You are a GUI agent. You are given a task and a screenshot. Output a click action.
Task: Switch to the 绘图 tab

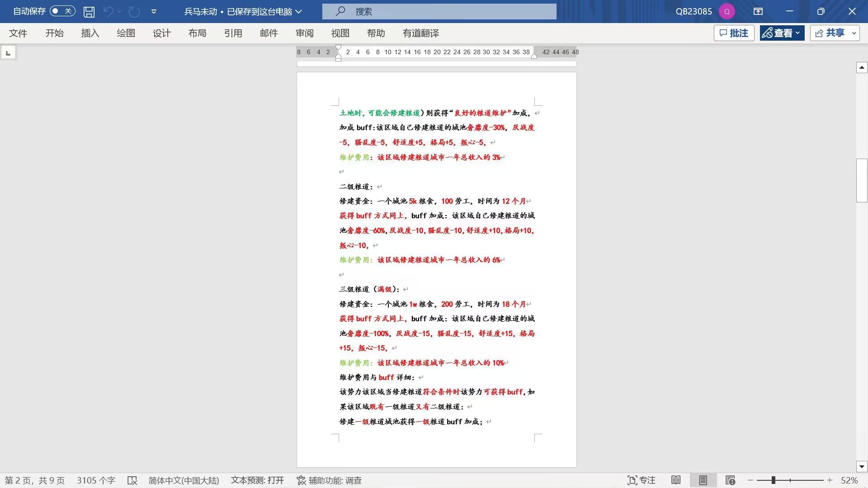(x=126, y=33)
